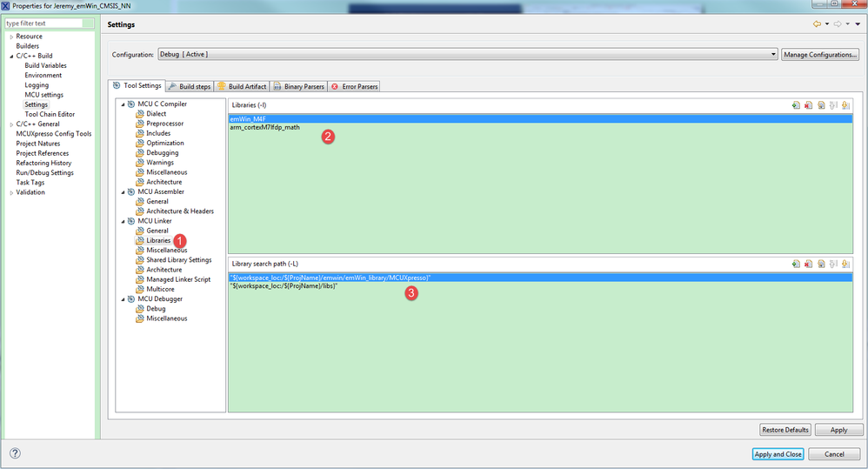Go forward to next properties page
Image resolution: width=868 pixels, height=469 pixels.
pyautogui.click(x=838, y=23)
